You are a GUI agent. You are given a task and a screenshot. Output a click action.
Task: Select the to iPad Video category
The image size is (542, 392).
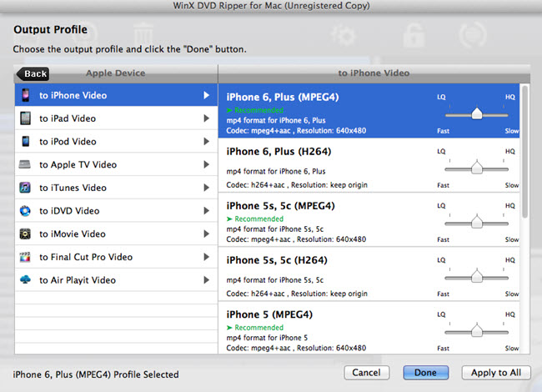[x=116, y=118]
